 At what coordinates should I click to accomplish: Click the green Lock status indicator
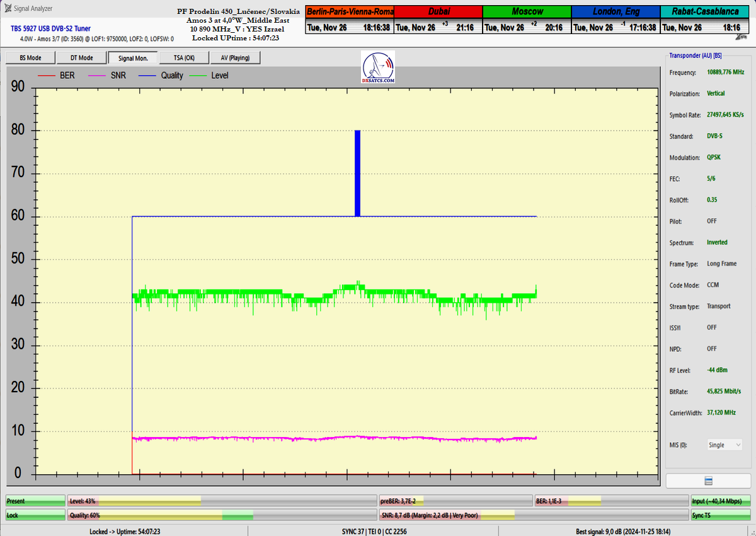[x=35, y=515]
